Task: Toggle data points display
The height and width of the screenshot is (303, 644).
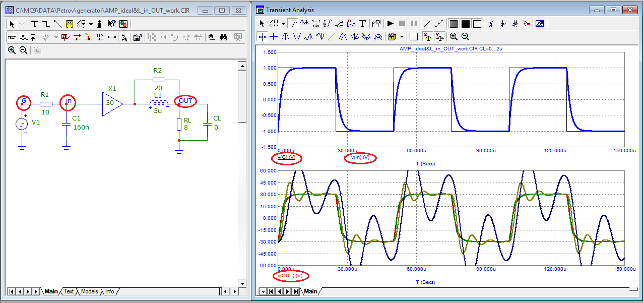Action: (439, 24)
